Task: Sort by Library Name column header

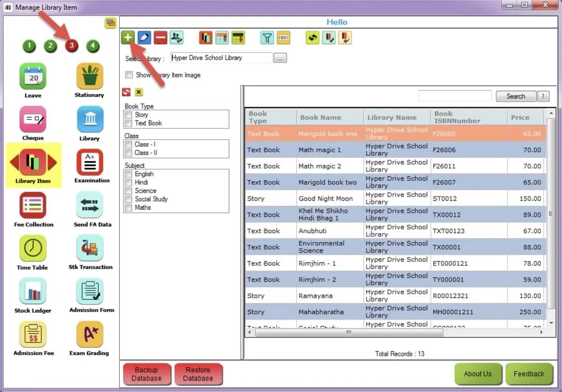Action: [397, 118]
